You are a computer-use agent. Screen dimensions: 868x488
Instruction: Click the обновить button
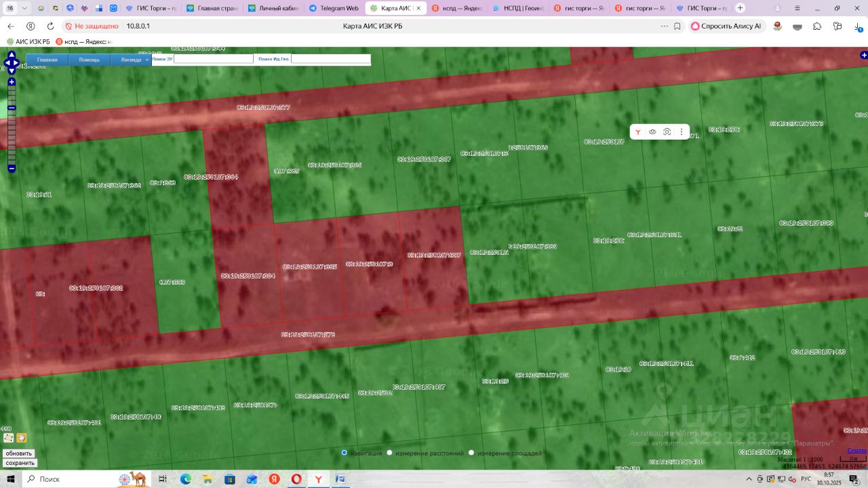[x=19, y=453]
